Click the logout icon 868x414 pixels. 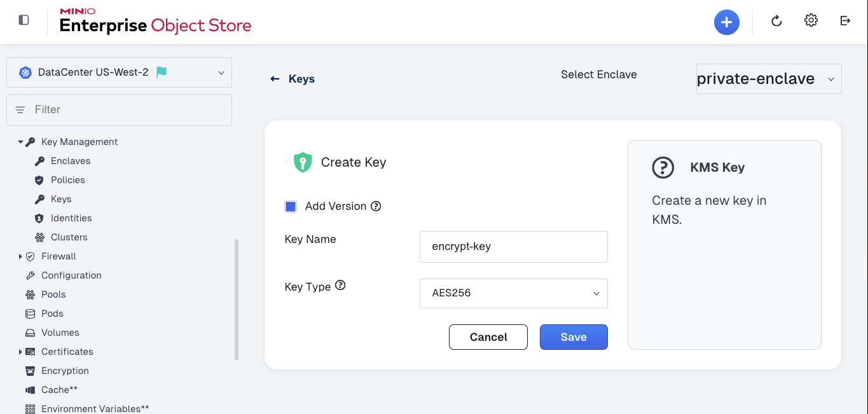845,20
